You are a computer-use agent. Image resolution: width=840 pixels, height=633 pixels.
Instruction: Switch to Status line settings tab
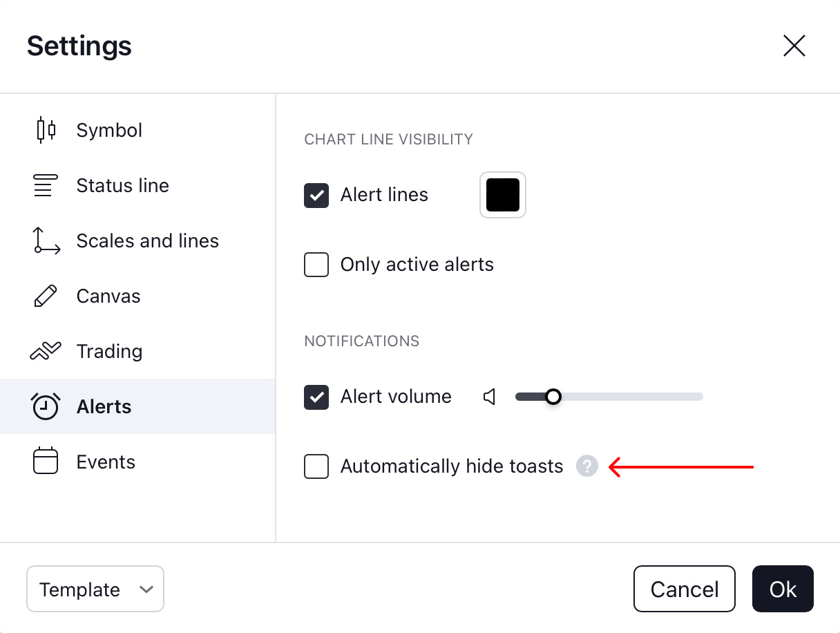[123, 185]
